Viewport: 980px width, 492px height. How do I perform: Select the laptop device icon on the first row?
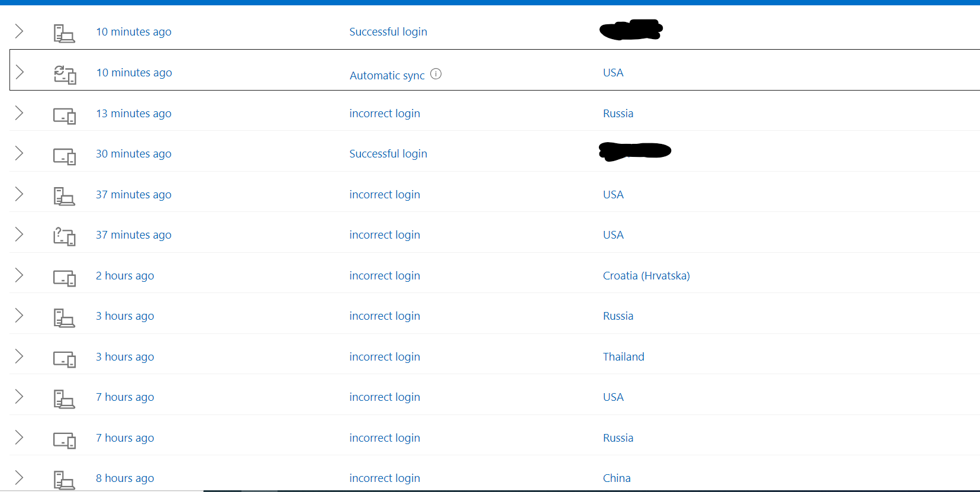[65, 33]
